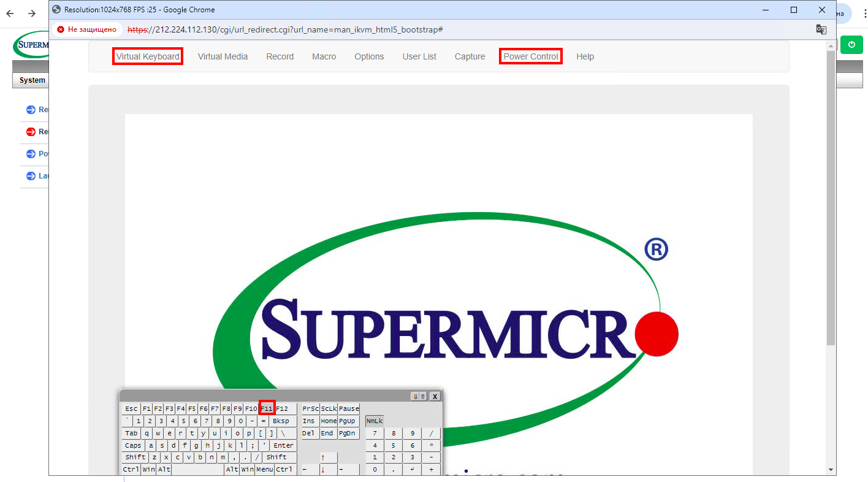Click the blue arrow icon beside 'La'
This screenshot has height=482, width=868.
[x=31, y=176]
